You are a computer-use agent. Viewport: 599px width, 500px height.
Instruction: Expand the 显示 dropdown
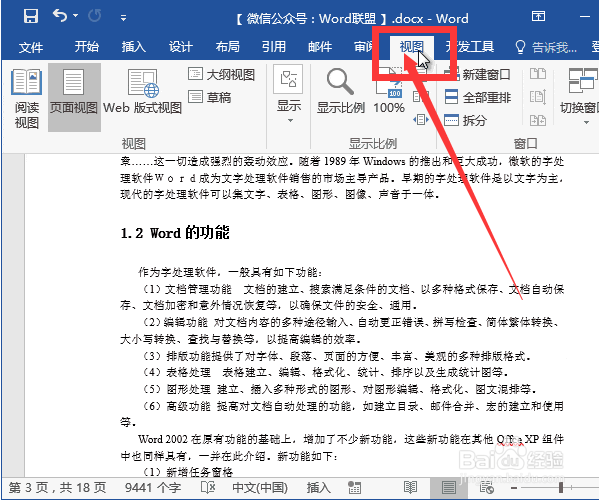(x=289, y=94)
